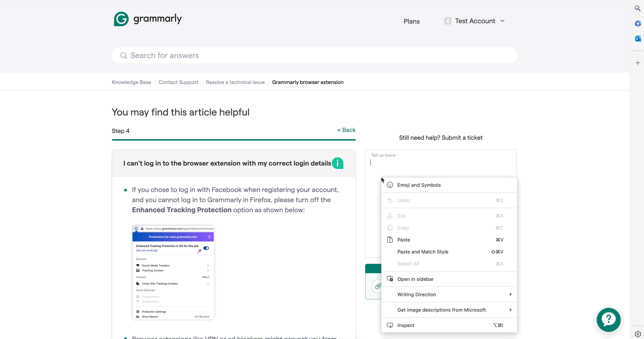The width and height of the screenshot is (644, 339).
Task: Open the Plans link in header
Action: [x=412, y=22]
